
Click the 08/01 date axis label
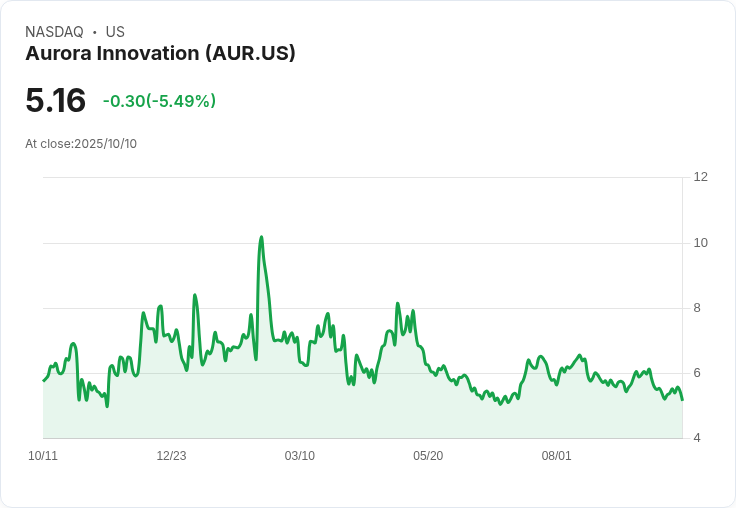(x=556, y=456)
